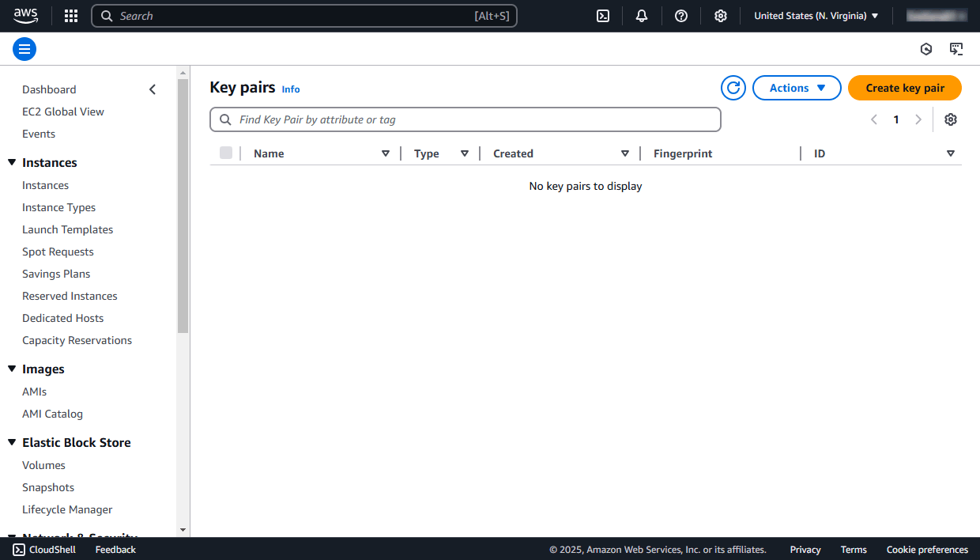Open the Privacy link in the footer
980x560 pixels.
point(805,549)
